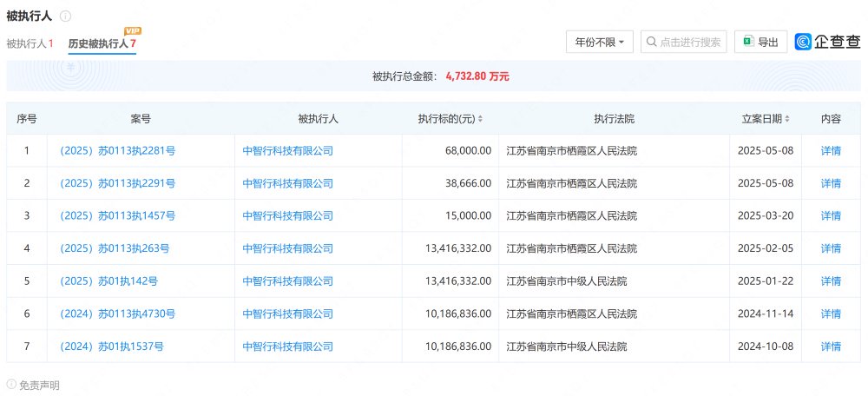This screenshot has height=396, width=868.
Task: View 详情 for case 苏0113执263号
Action: coord(831,248)
